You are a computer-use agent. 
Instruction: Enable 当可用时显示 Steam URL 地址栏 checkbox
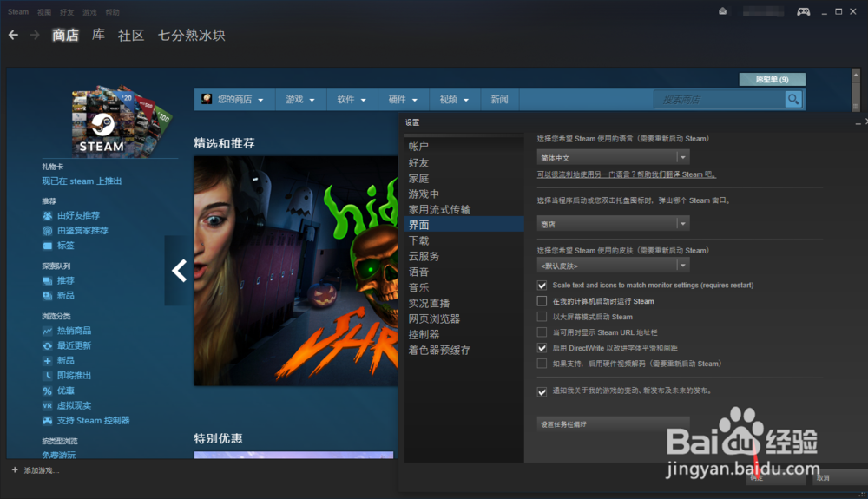pyautogui.click(x=542, y=332)
